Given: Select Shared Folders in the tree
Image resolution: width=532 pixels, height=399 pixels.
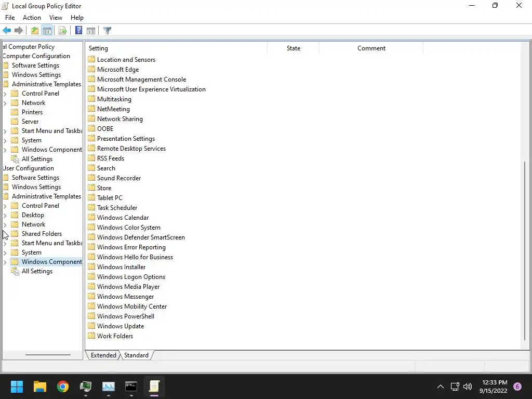Looking at the screenshot, I should click(x=42, y=234).
